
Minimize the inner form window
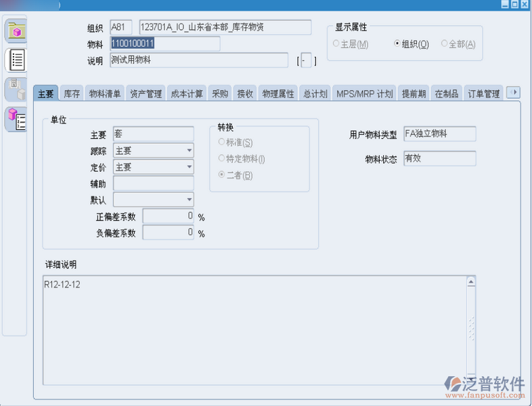505,4
